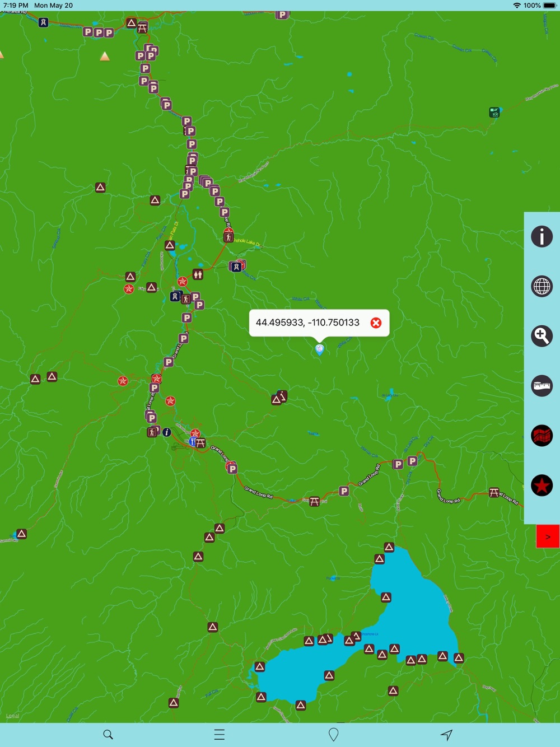Tap the restrooms marker on the map
The image size is (560, 747).
point(198,274)
